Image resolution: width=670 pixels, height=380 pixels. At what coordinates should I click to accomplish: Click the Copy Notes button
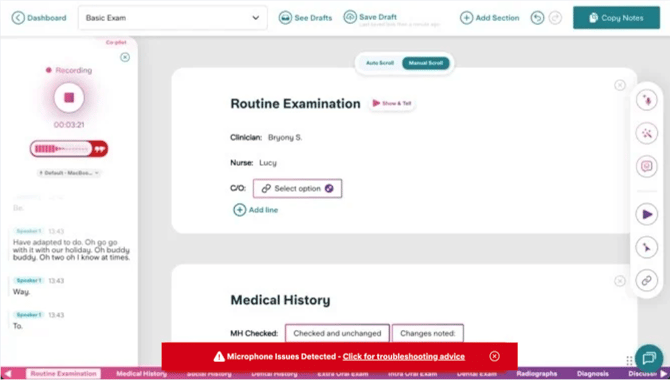click(x=616, y=18)
